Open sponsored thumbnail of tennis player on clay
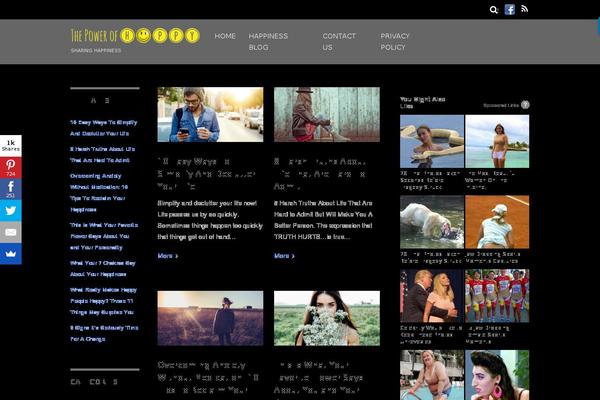 pyautogui.click(x=497, y=222)
